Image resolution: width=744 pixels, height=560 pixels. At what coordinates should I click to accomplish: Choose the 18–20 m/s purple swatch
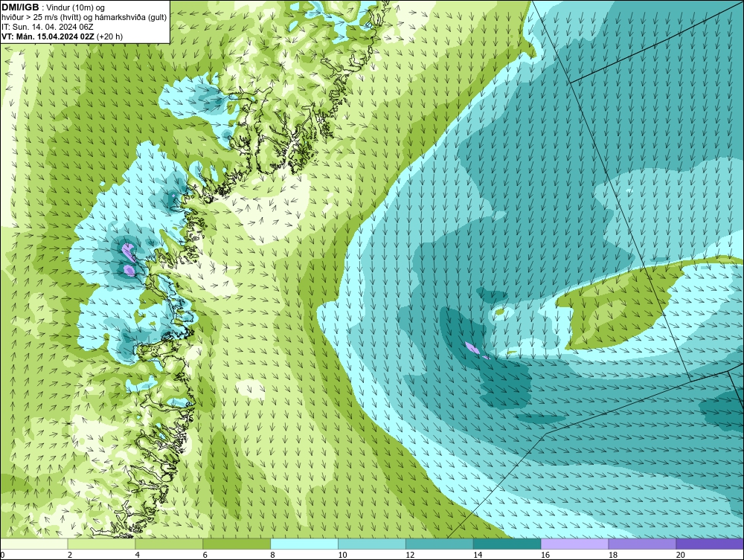(x=643, y=544)
